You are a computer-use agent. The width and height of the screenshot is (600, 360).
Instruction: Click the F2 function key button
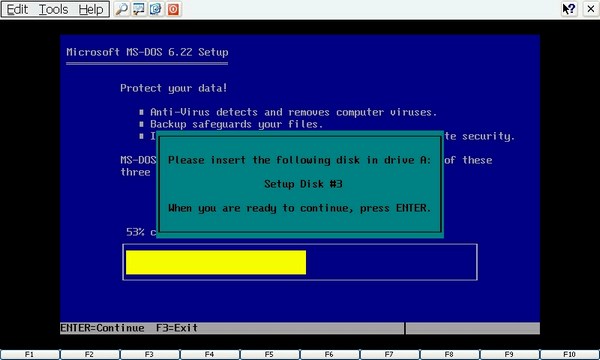[90, 355]
